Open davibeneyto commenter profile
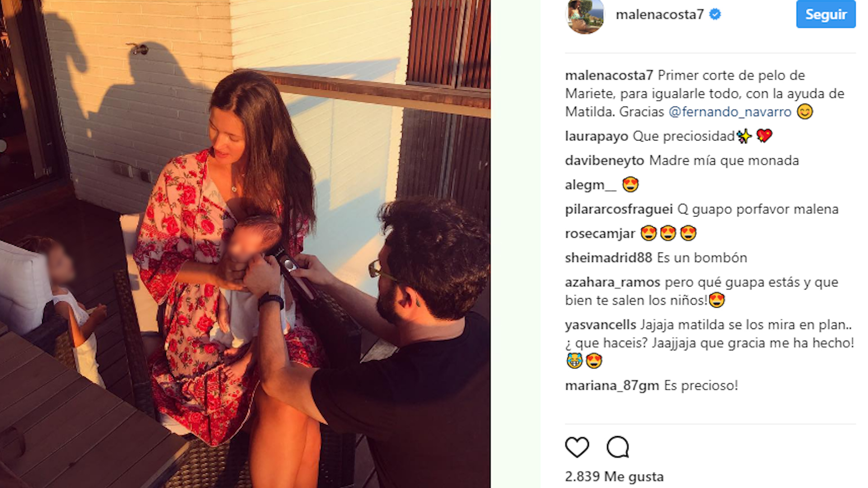The image size is (868, 488). tap(604, 160)
